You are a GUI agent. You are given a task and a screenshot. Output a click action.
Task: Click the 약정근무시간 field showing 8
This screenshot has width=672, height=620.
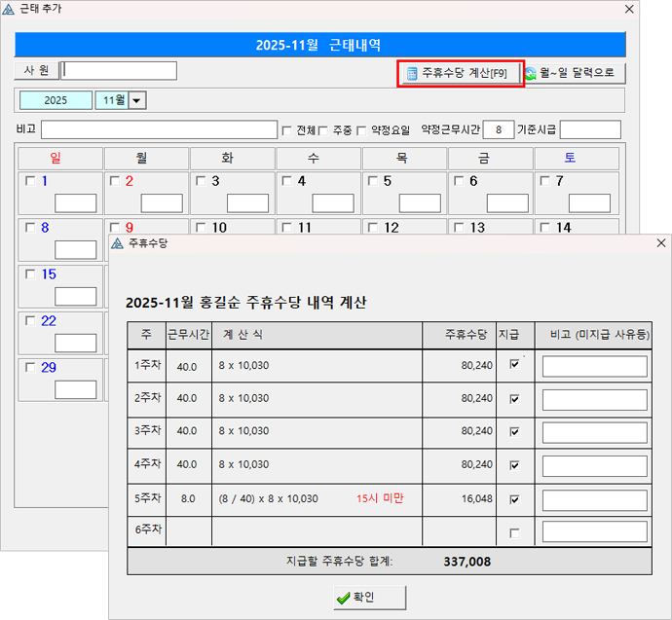[x=499, y=129]
